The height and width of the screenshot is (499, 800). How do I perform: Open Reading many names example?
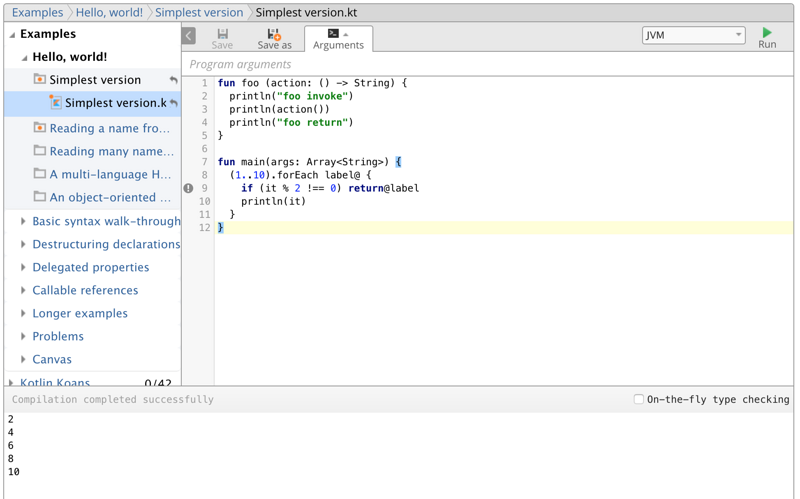(112, 151)
